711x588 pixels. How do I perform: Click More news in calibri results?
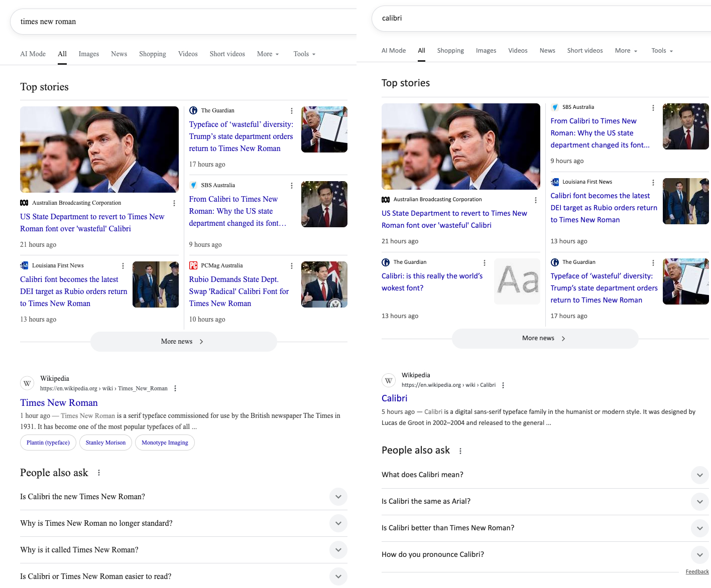click(x=545, y=339)
